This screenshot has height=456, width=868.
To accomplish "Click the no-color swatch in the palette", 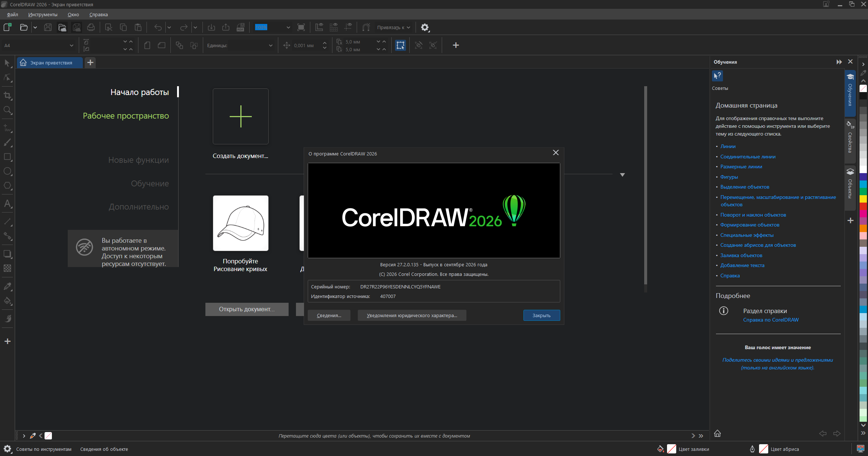I will [x=863, y=88].
